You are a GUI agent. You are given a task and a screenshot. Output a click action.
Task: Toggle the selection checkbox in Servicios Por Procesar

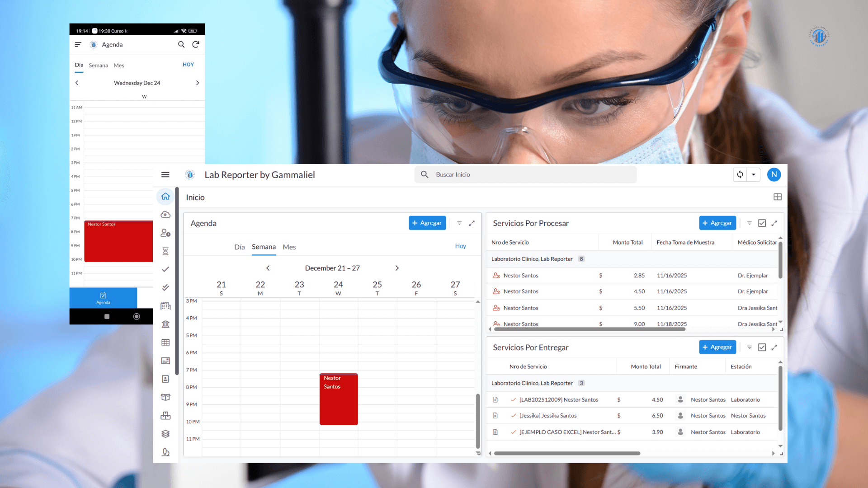coord(762,223)
